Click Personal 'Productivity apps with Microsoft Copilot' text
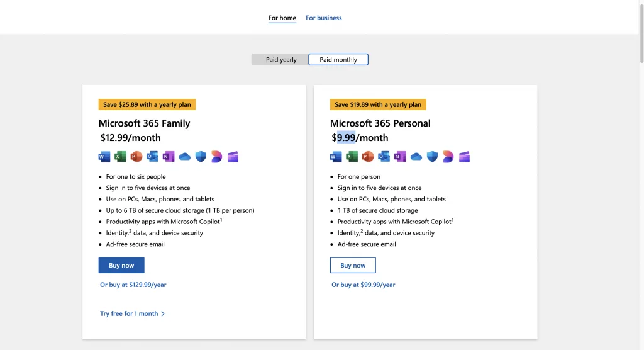Viewport: 644px width, 350px height. coord(396,222)
